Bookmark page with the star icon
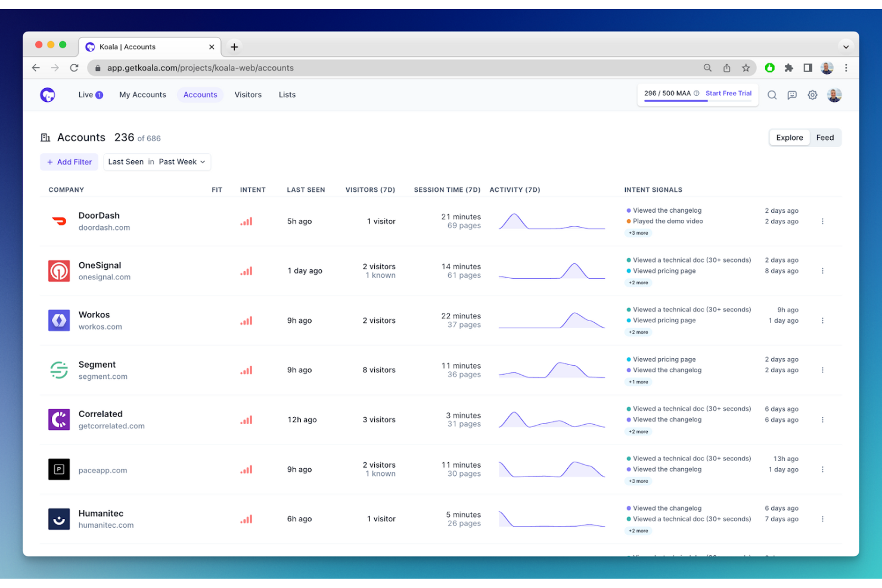882x588 pixels. pyautogui.click(x=746, y=68)
